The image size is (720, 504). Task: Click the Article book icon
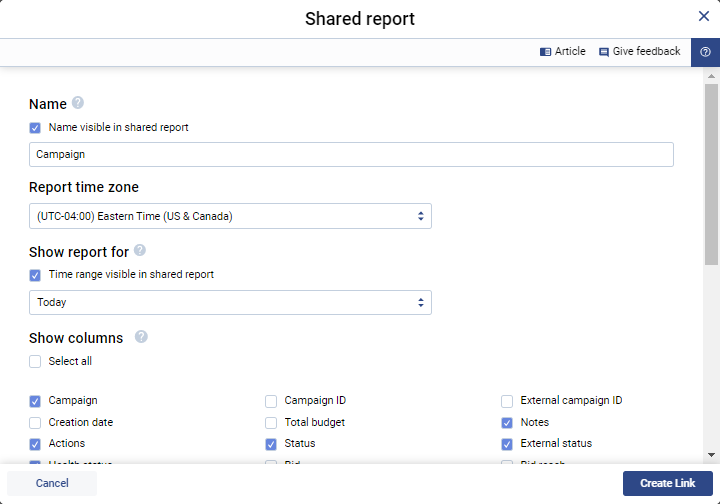[545, 52]
